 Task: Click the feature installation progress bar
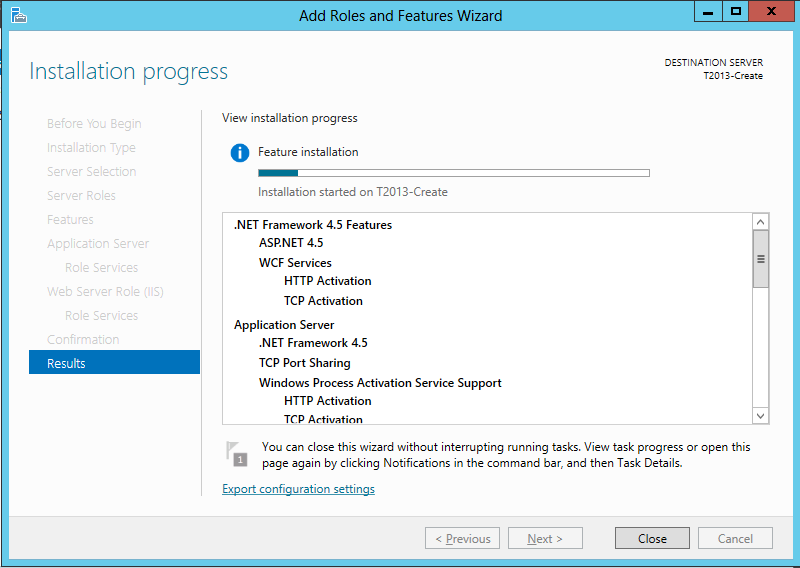[x=453, y=173]
